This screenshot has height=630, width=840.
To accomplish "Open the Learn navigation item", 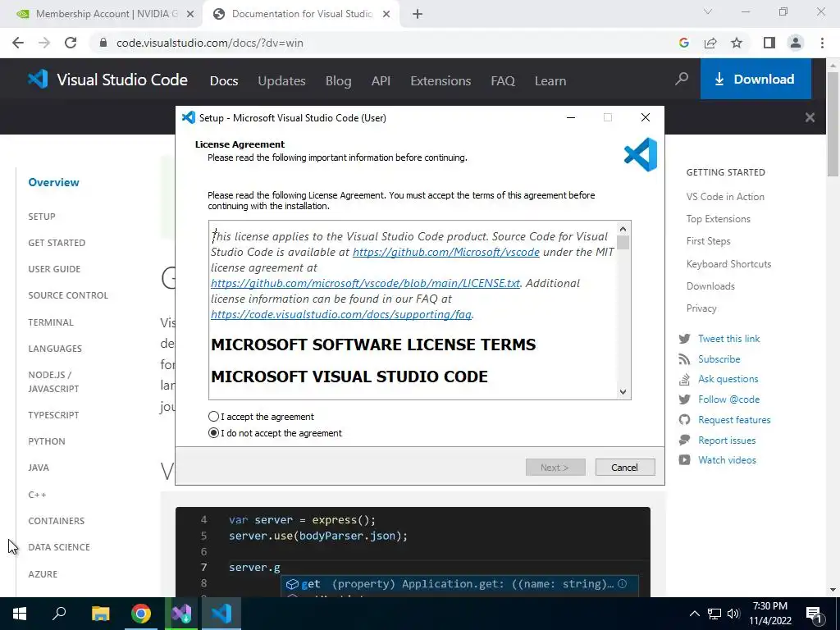I will pyautogui.click(x=550, y=81).
